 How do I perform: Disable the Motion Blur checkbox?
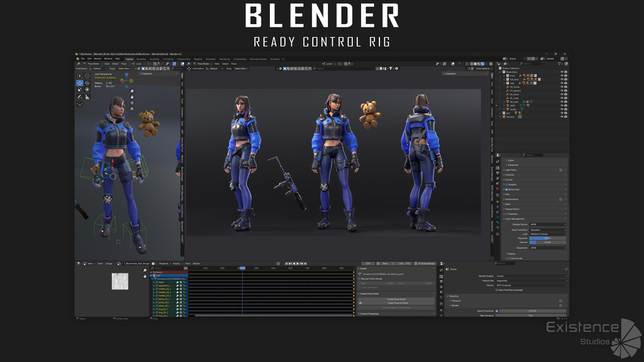click(506, 189)
